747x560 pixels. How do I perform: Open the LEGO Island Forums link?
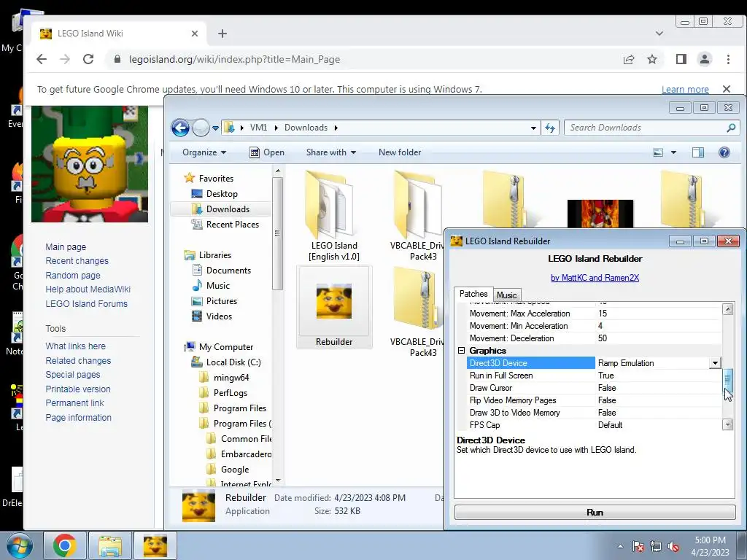(86, 304)
